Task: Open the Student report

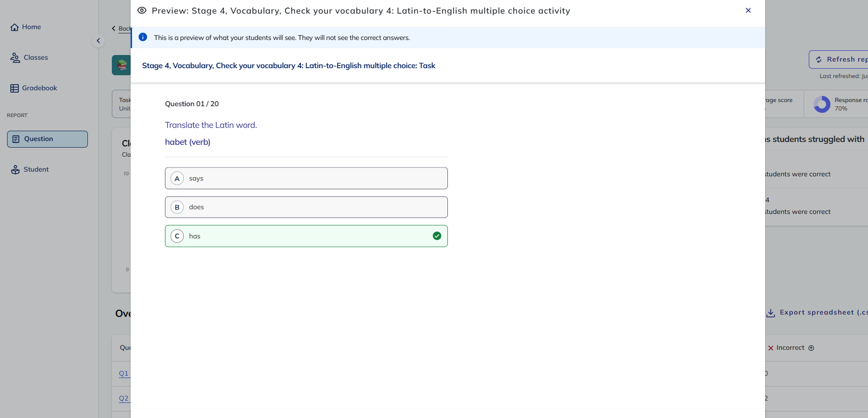Action: click(x=30, y=169)
